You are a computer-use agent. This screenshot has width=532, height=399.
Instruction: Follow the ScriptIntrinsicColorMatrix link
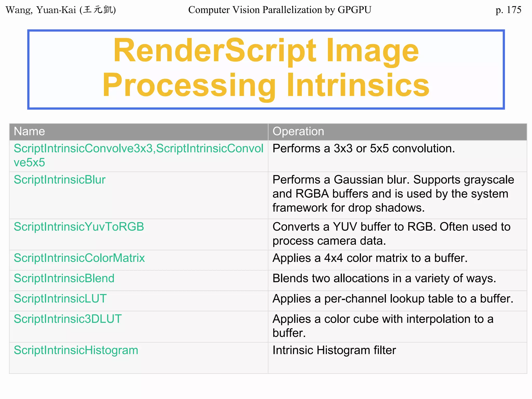tap(79, 258)
